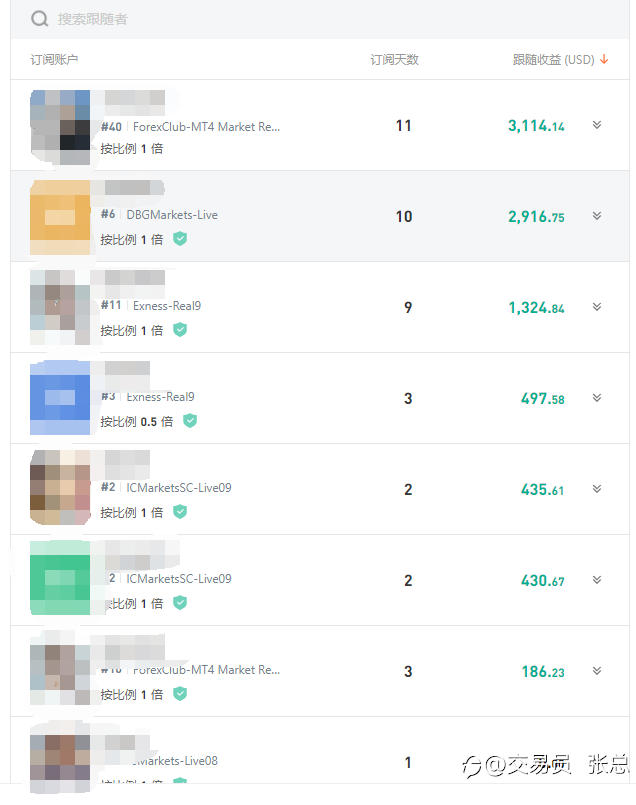Expand the 430.67 profit row chevron
The height and width of the screenshot is (805, 636).
tap(596, 580)
